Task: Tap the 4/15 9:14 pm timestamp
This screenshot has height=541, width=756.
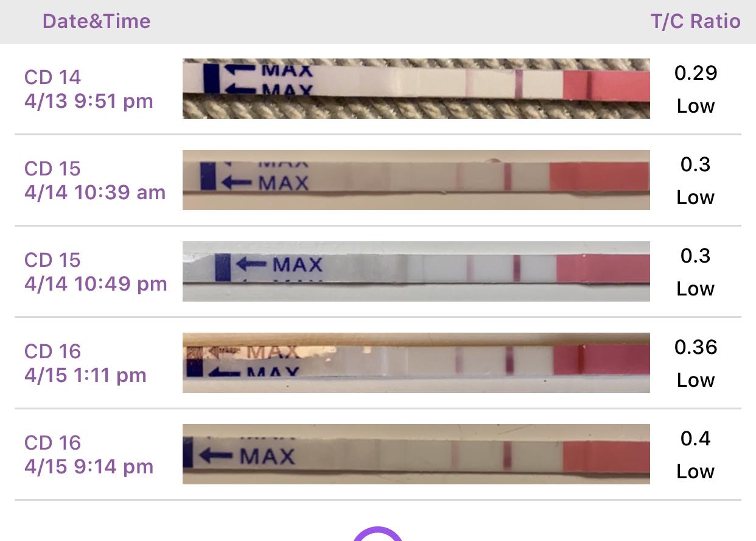Action: (x=89, y=467)
